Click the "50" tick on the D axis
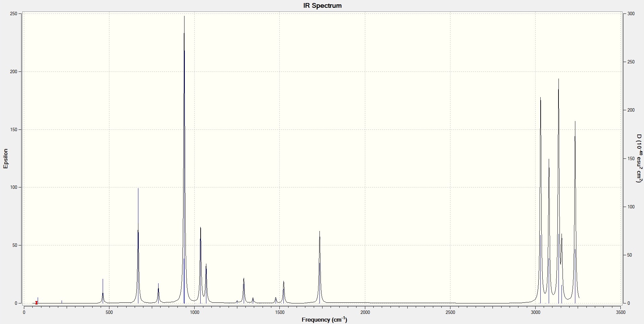644x324 pixels. (630, 255)
